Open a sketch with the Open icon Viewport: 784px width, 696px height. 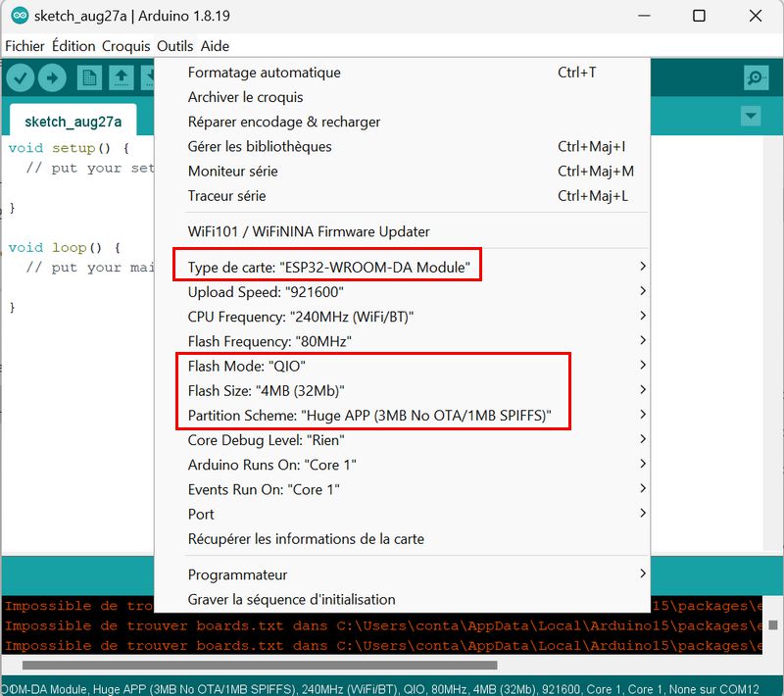(122, 78)
